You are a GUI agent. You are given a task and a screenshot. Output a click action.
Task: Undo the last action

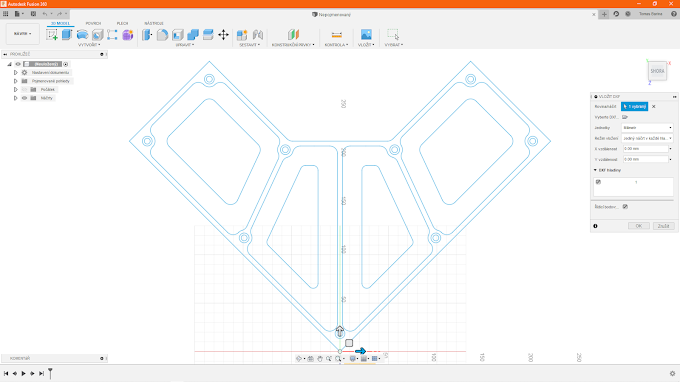coord(45,14)
